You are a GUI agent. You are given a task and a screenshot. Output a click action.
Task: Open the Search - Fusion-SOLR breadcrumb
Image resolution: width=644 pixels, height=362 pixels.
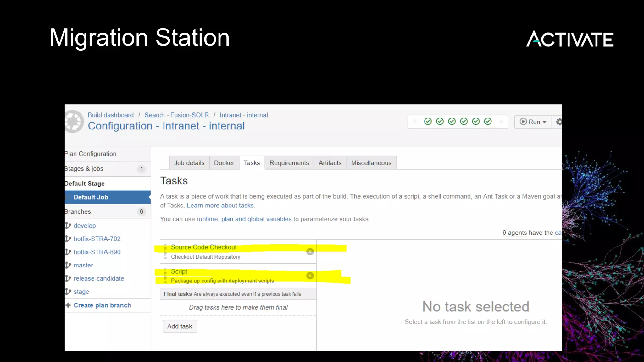177,115
